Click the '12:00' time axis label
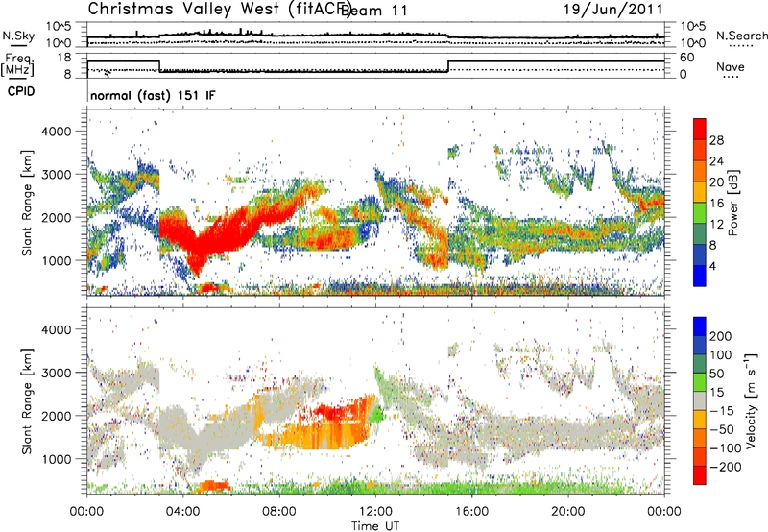 point(375,512)
